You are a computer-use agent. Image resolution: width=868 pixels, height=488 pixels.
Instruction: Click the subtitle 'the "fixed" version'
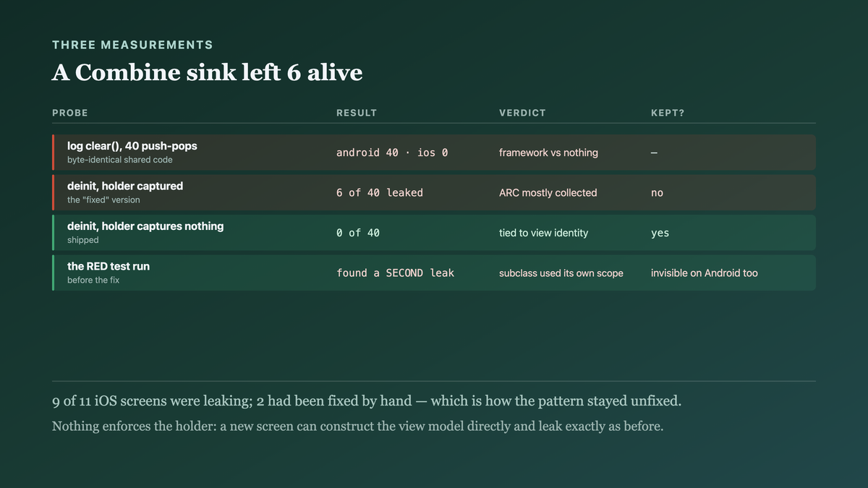click(104, 200)
